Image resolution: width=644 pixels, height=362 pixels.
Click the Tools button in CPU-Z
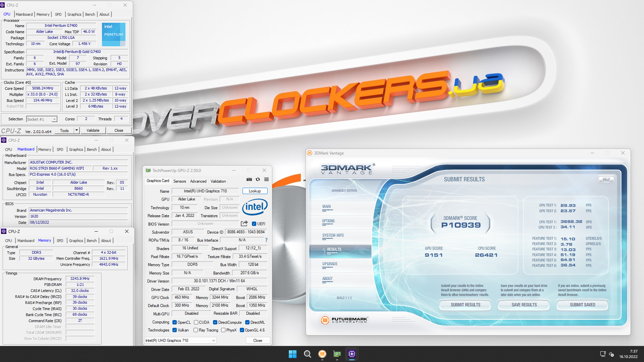(64, 130)
